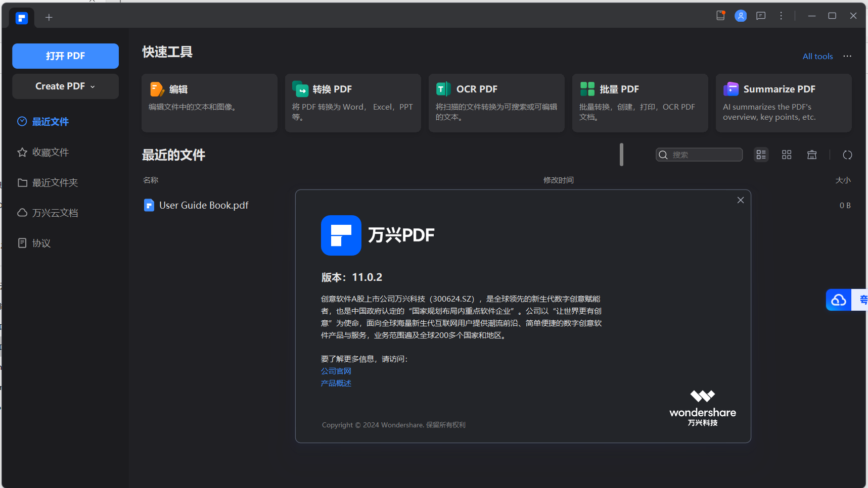
Task: Close the 万兴PDF about dialog
Action: [741, 200]
